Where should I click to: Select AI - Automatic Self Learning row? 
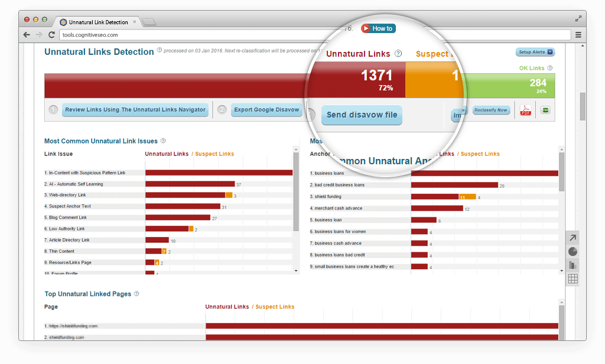tap(168, 184)
